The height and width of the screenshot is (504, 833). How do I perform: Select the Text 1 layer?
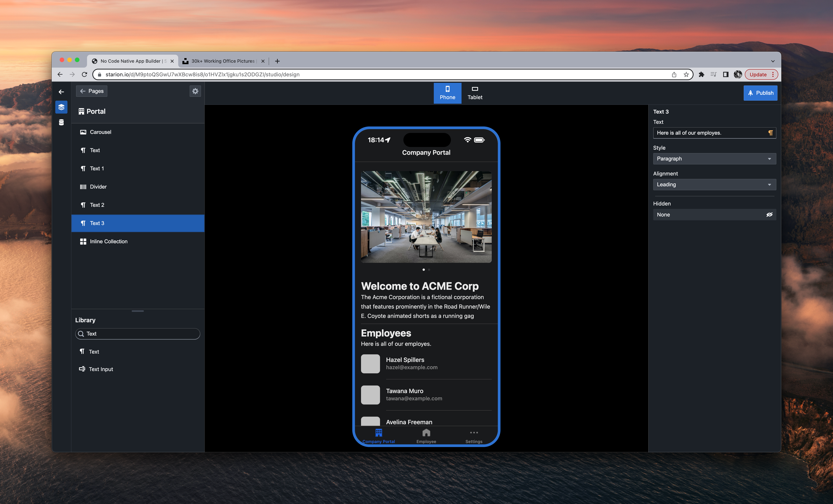138,169
